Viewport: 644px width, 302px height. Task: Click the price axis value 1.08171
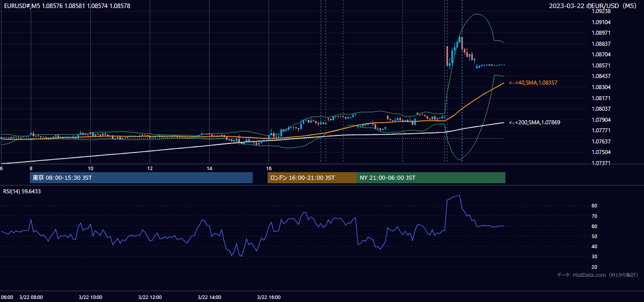pyautogui.click(x=601, y=98)
